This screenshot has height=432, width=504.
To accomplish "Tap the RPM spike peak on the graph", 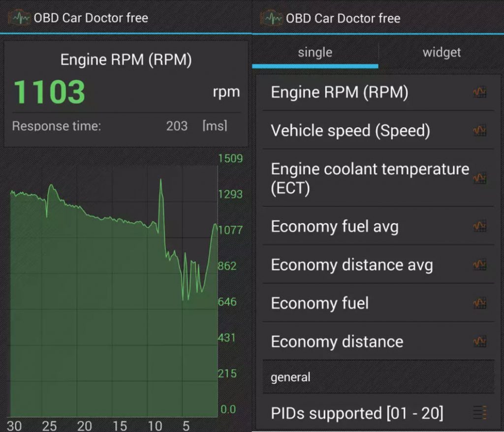I will (161, 180).
